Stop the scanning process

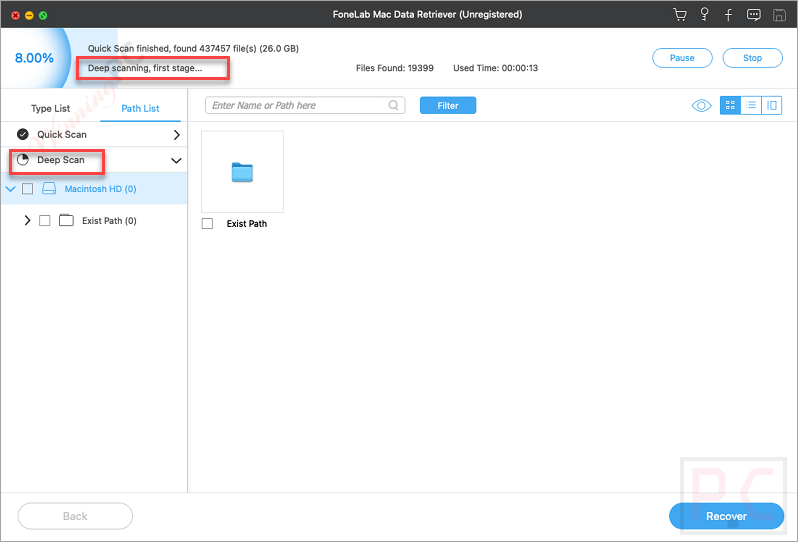click(x=752, y=58)
